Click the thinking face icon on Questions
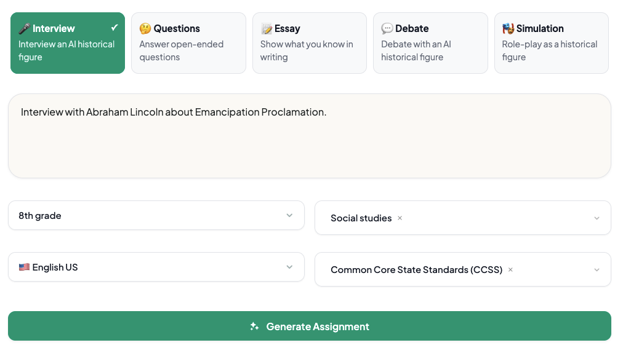 click(x=145, y=29)
